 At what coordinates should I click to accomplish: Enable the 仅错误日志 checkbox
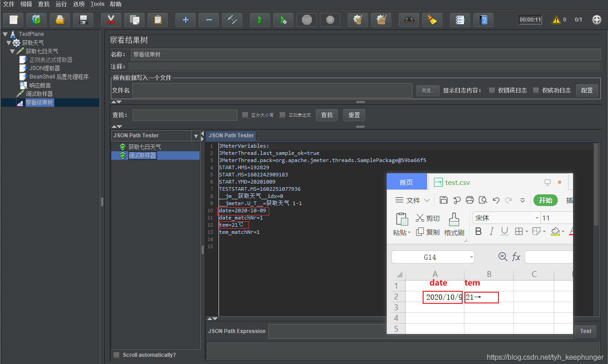pyautogui.click(x=492, y=90)
